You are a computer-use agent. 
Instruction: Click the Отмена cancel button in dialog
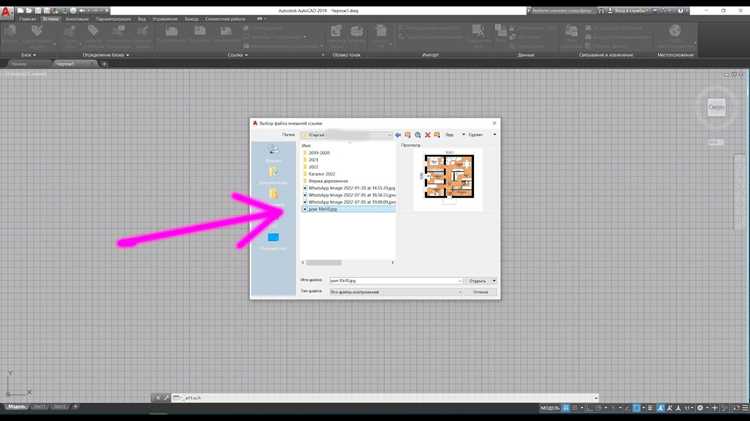(x=481, y=292)
